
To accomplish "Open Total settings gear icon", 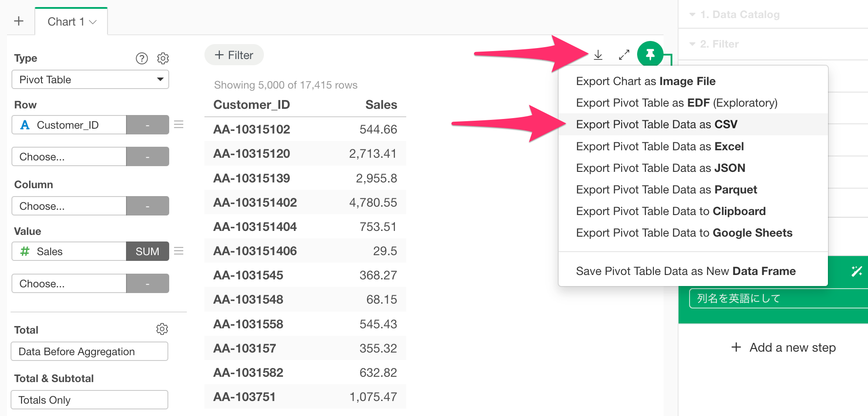I will click(162, 329).
